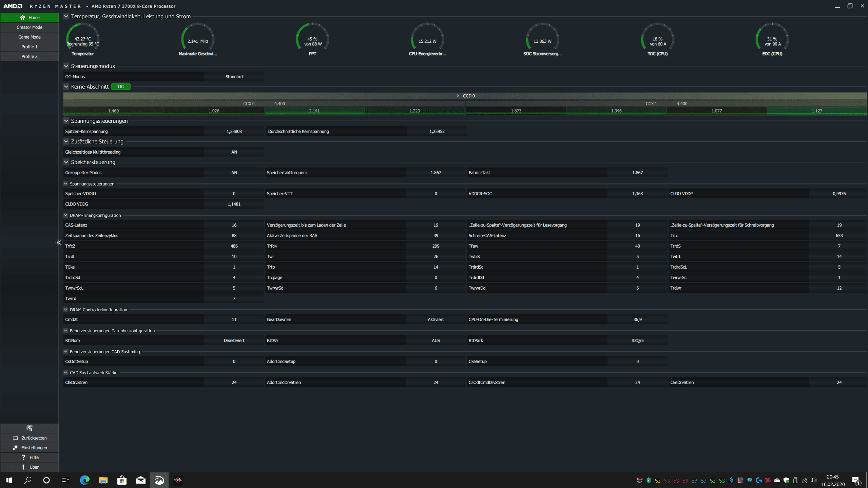Click the Cmd2t value 1T
The width and height of the screenshot is (868, 488).
coord(234,319)
